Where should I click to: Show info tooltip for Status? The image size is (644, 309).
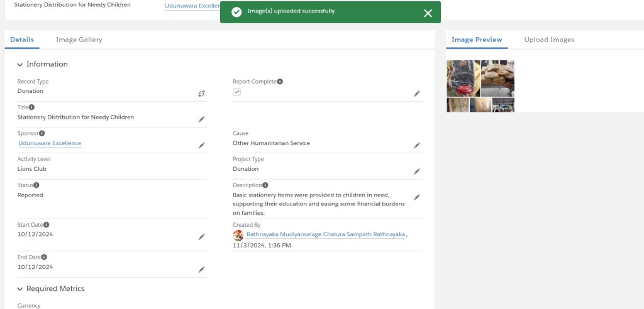tap(36, 185)
